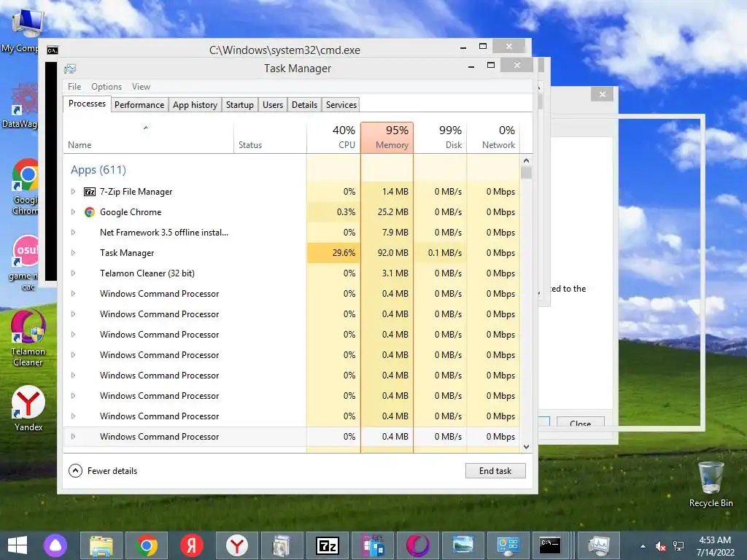Open the DataWag desktop shortcut
The width and height of the screenshot is (747, 560).
click(21, 106)
